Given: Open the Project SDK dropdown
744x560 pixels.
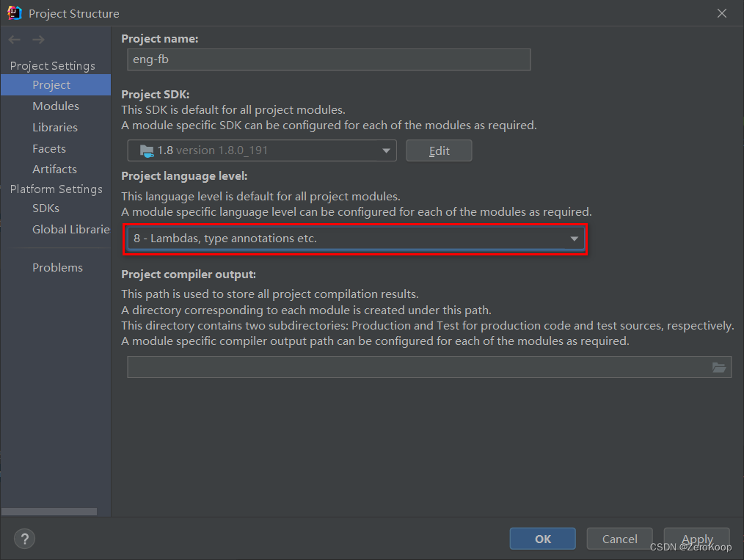Looking at the screenshot, I should click(x=262, y=150).
